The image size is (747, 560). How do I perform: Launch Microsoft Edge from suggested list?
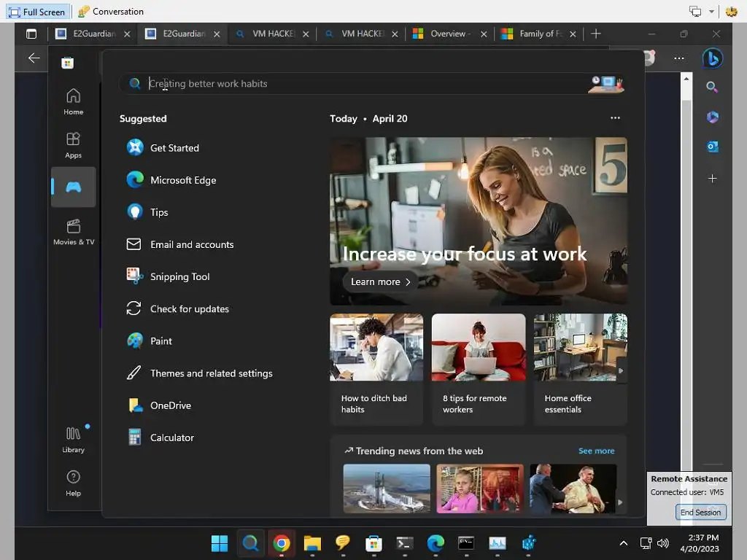pyautogui.click(x=171, y=180)
